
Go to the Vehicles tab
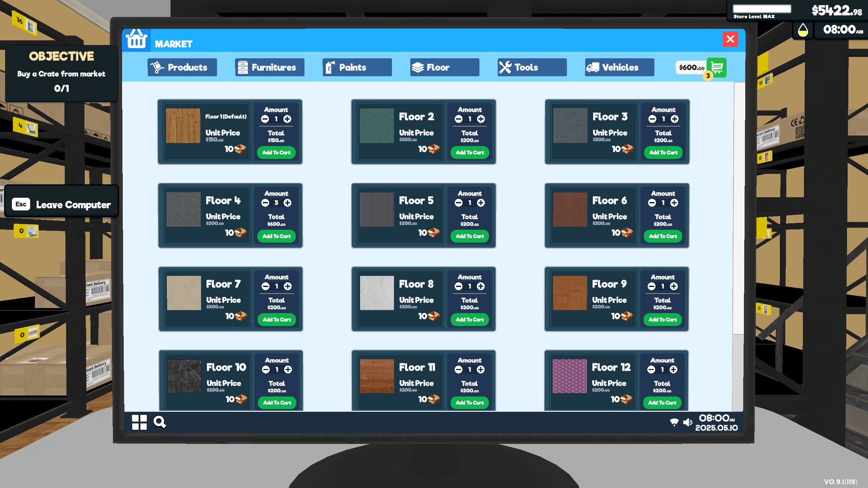(619, 67)
